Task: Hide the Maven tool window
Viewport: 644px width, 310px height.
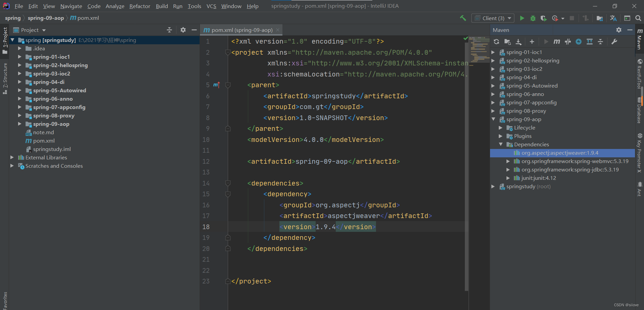Action: pyautogui.click(x=630, y=30)
